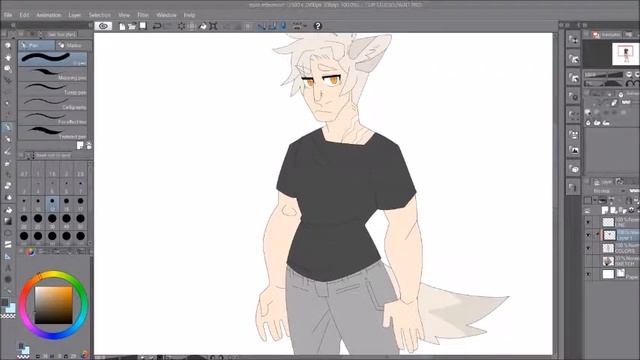
Task: Toggle visibility of Layer 1
Action: pos(588,235)
